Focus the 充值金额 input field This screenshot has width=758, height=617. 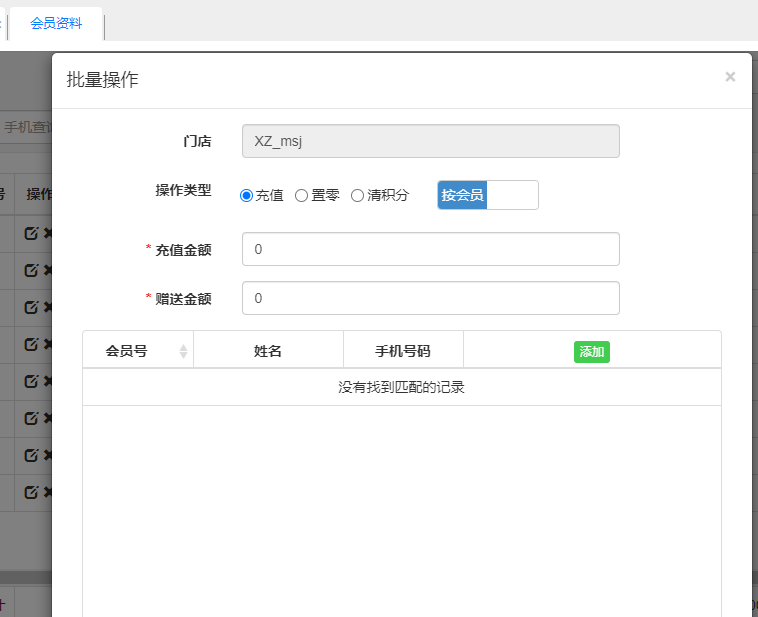(430, 249)
